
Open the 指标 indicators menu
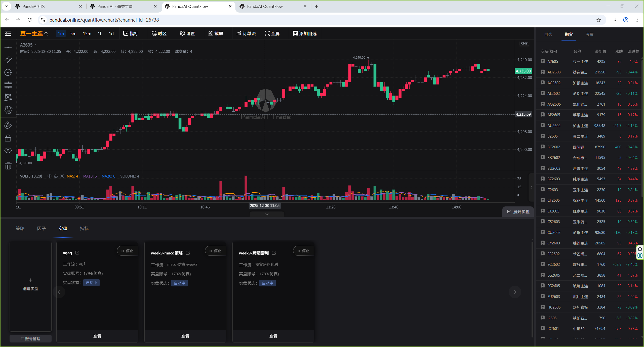click(131, 33)
